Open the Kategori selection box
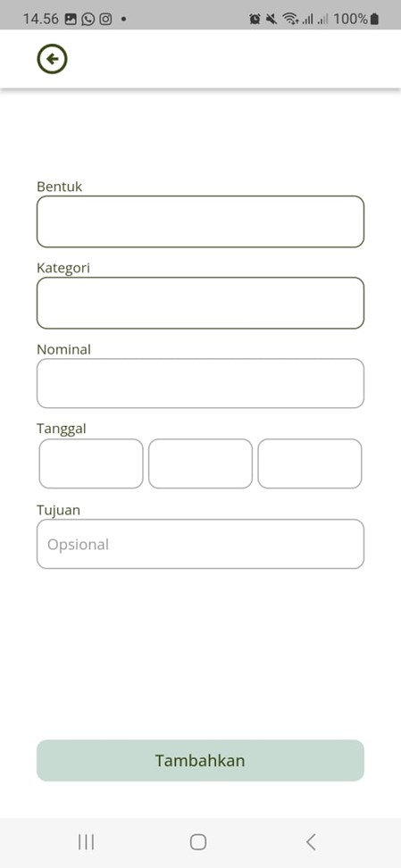This screenshot has height=868, width=401. click(x=200, y=303)
